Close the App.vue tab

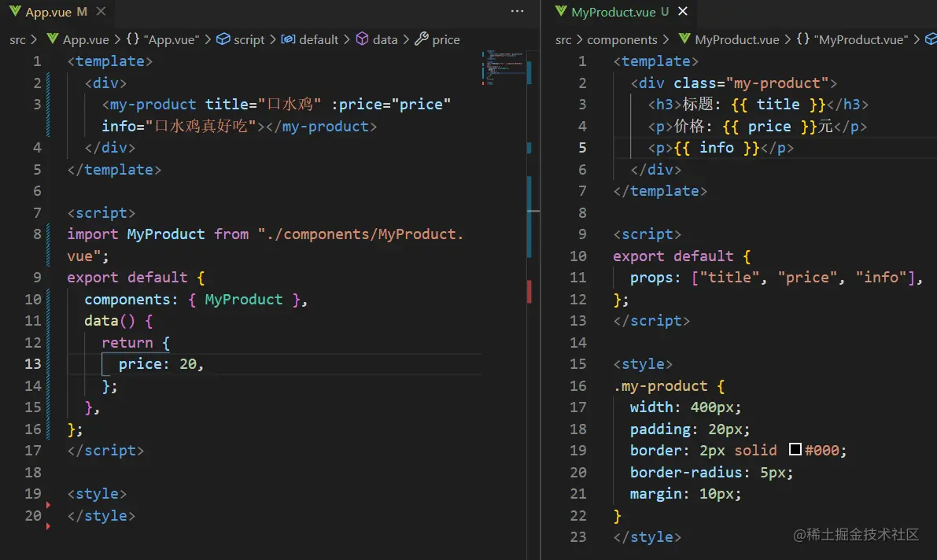(x=101, y=11)
